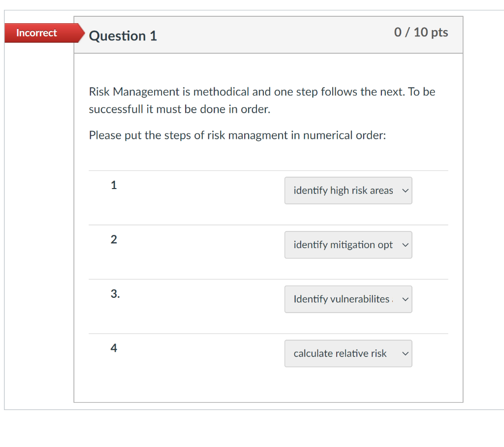Screen dimensions: 504x447
Task: Click step number 1 label
Action: pos(114,185)
